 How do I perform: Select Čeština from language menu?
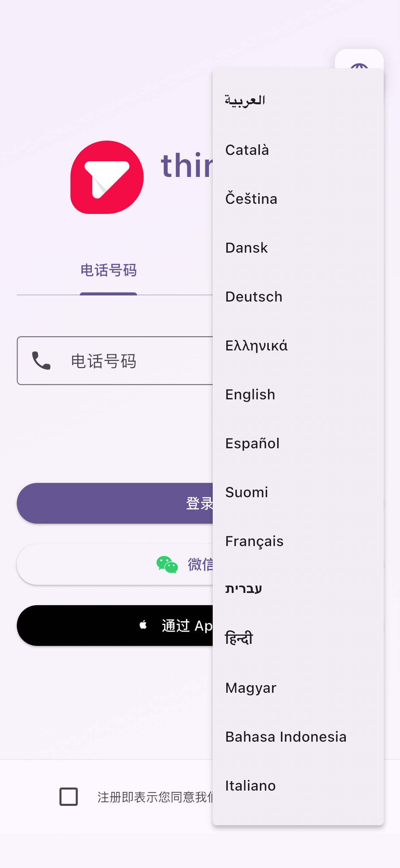click(x=298, y=199)
